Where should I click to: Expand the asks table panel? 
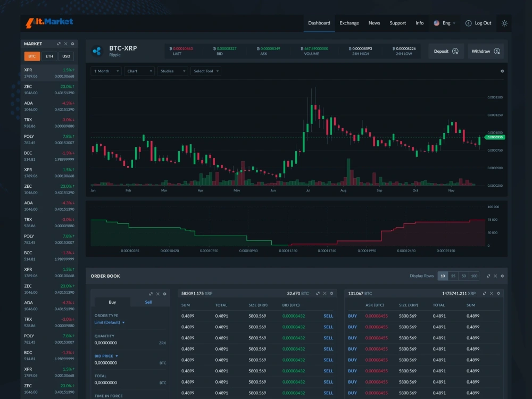485,294
